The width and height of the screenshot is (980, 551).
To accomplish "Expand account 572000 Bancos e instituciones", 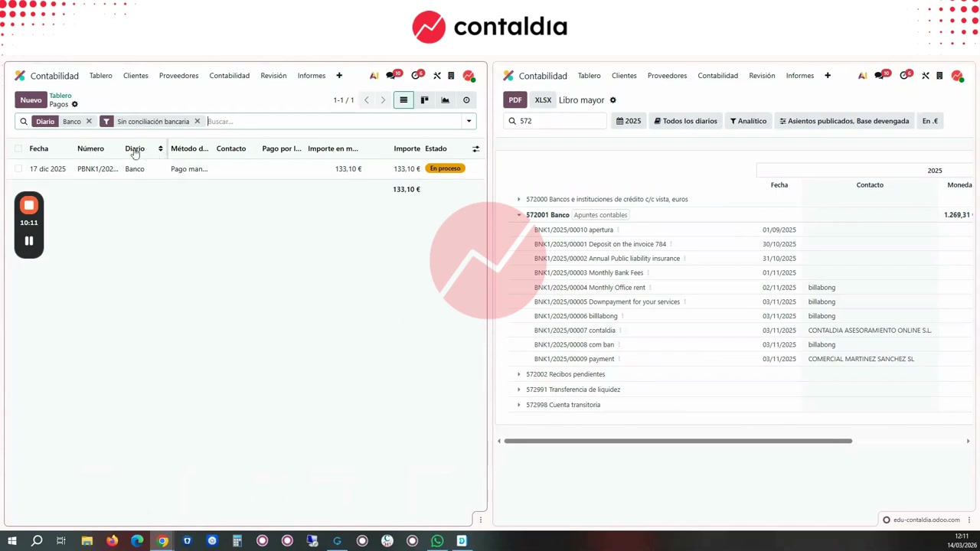I will (x=518, y=199).
